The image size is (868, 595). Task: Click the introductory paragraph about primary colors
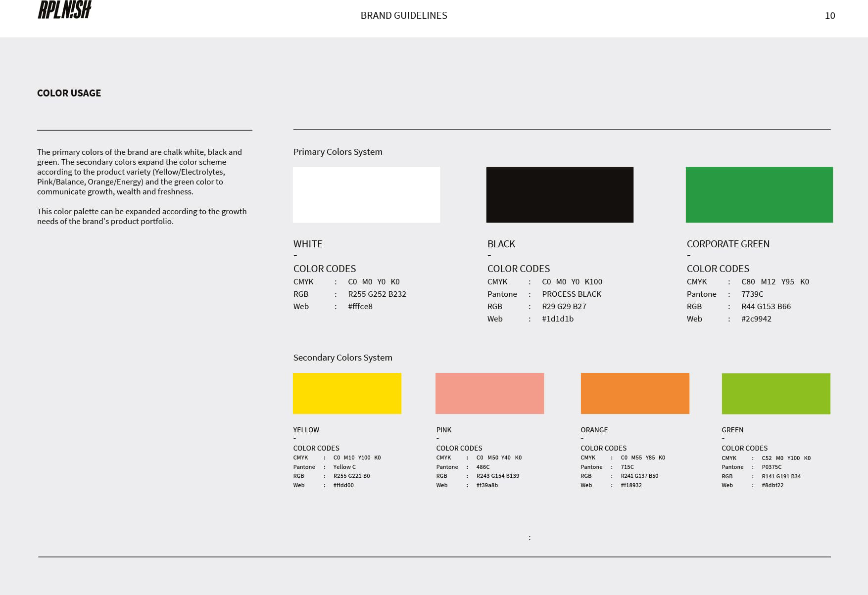point(142,171)
